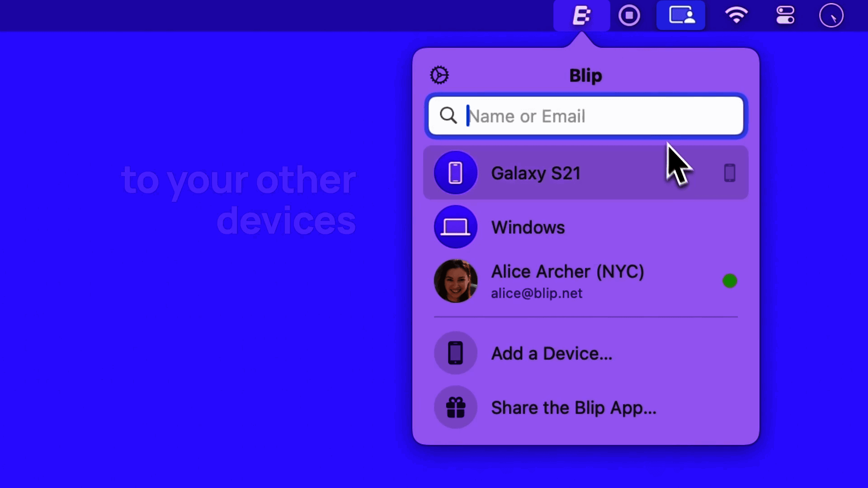
Task: Click the phone icon beside Add a Device
Action: (x=455, y=353)
